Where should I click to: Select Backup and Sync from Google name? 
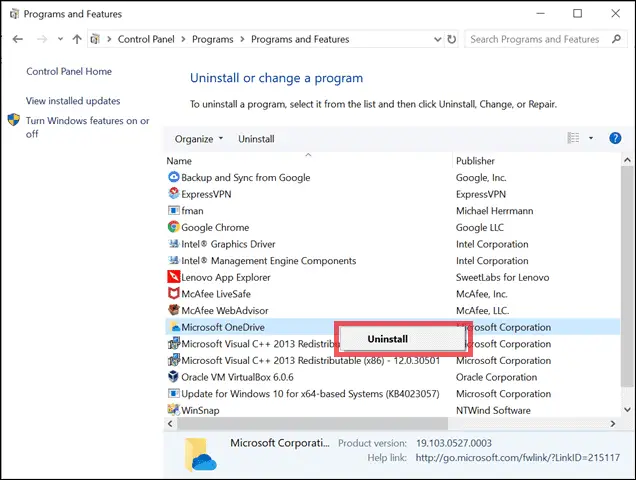point(245,177)
